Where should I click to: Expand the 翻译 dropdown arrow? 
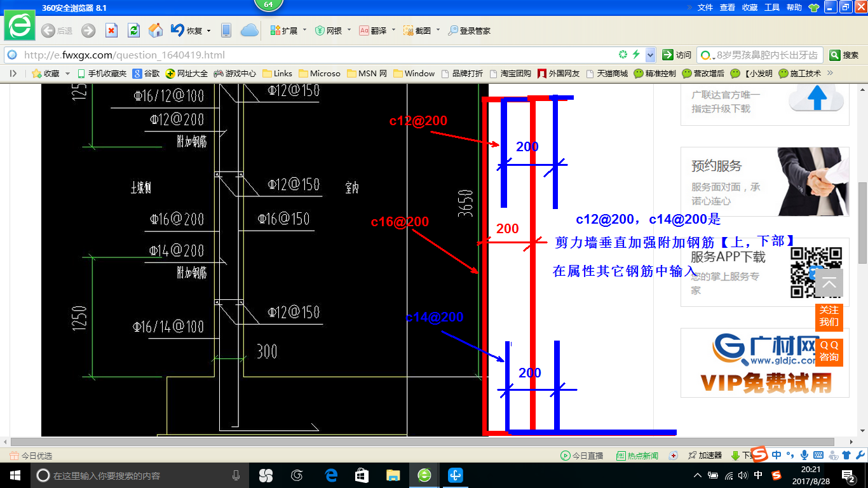(x=393, y=30)
